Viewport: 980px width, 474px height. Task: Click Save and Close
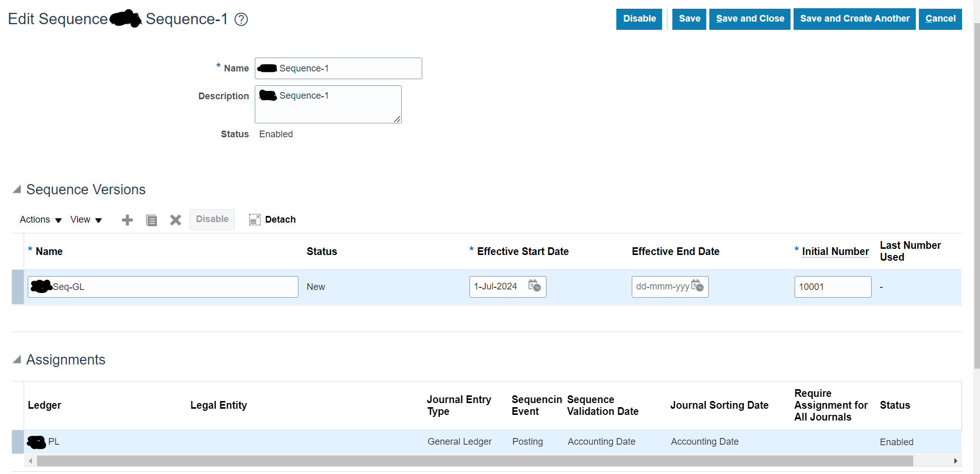point(749,19)
